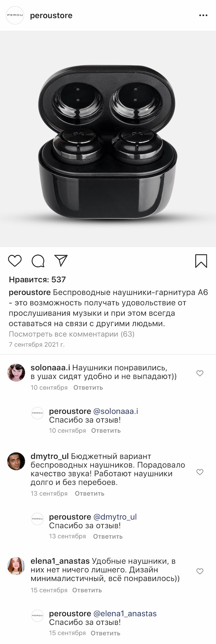This screenshot has height=644, width=216.
Task: Like dmytro_ul's comment
Action: (200, 472)
